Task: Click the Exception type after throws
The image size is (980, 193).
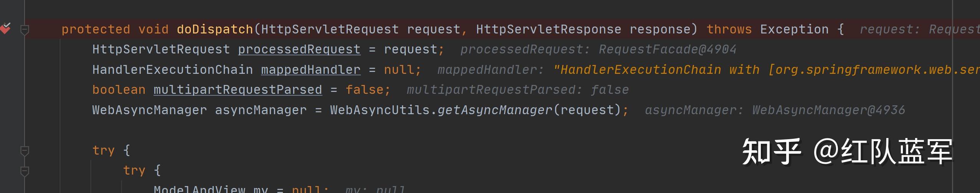Action: pyautogui.click(x=794, y=29)
